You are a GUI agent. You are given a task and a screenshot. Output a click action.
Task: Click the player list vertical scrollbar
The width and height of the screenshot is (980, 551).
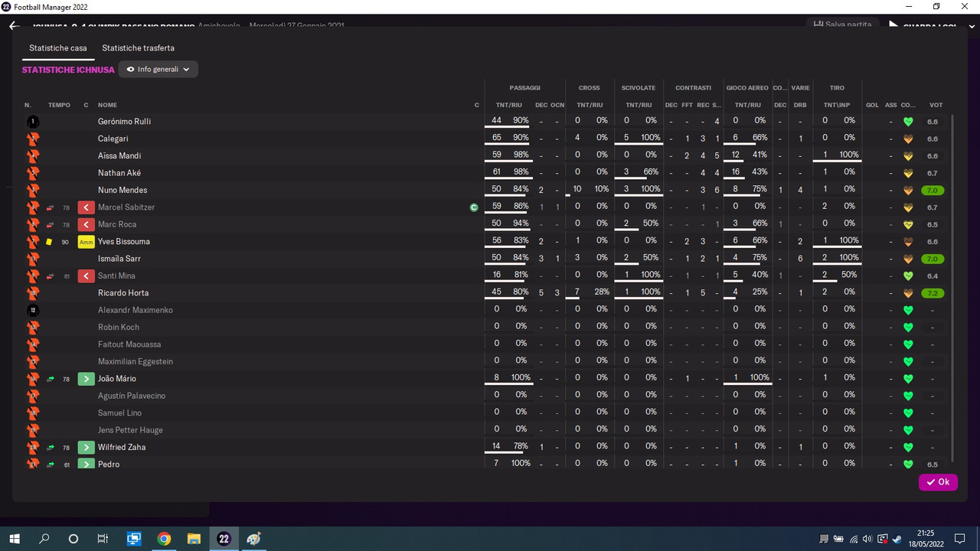click(952, 289)
